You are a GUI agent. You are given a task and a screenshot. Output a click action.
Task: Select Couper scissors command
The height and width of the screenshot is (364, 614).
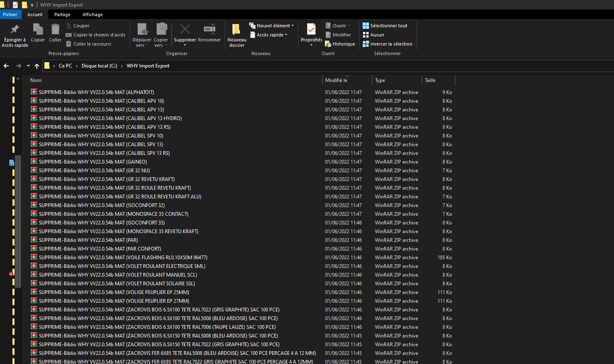(77, 26)
